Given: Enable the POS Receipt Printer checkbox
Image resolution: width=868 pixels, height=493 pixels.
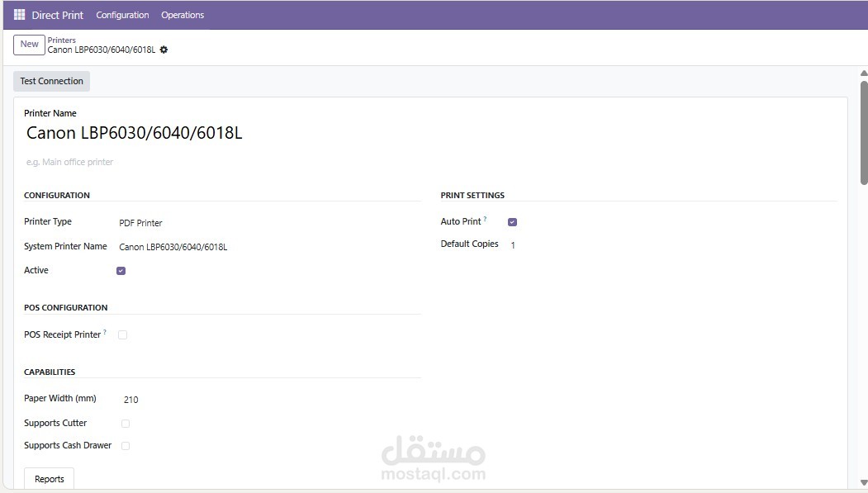Looking at the screenshot, I should click(x=122, y=334).
